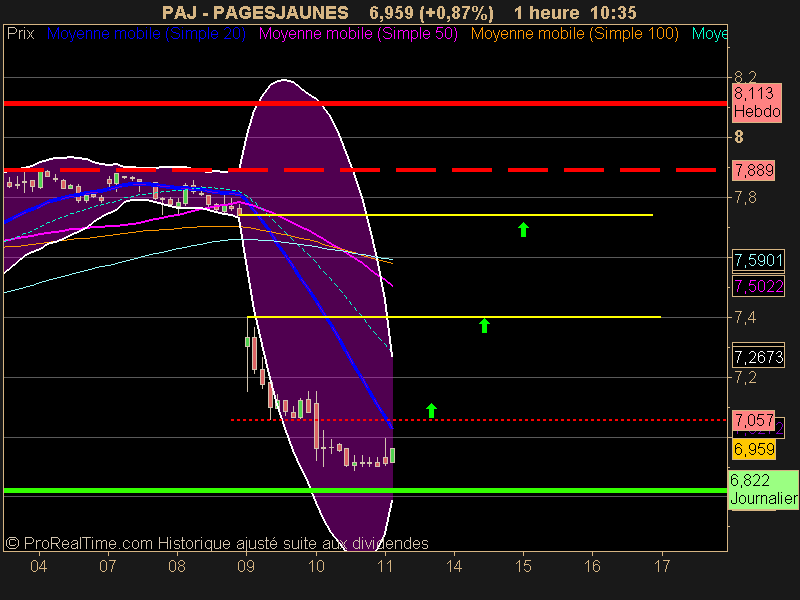Viewport: 800px width, 600px height.
Task: Select the 'Prix' legend label
Action: (20, 34)
